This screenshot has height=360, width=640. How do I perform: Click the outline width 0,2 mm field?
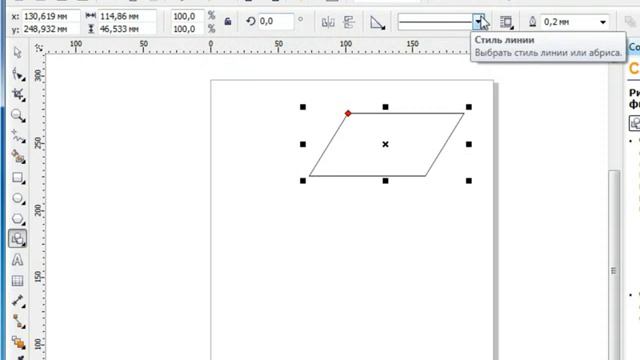click(x=568, y=22)
